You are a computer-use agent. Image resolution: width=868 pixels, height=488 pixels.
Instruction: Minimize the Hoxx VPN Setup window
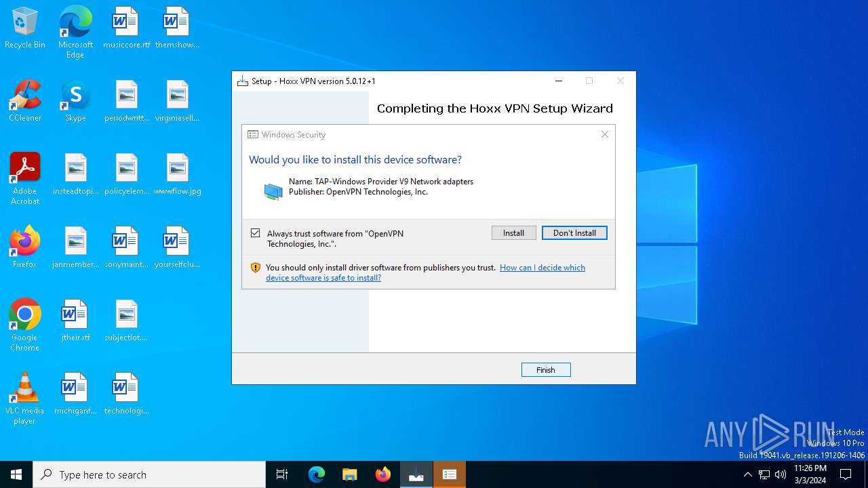coord(559,81)
